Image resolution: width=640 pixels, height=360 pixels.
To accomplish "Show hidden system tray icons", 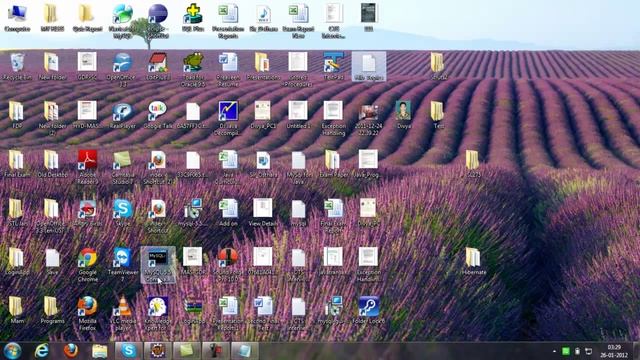I will pos(554,351).
